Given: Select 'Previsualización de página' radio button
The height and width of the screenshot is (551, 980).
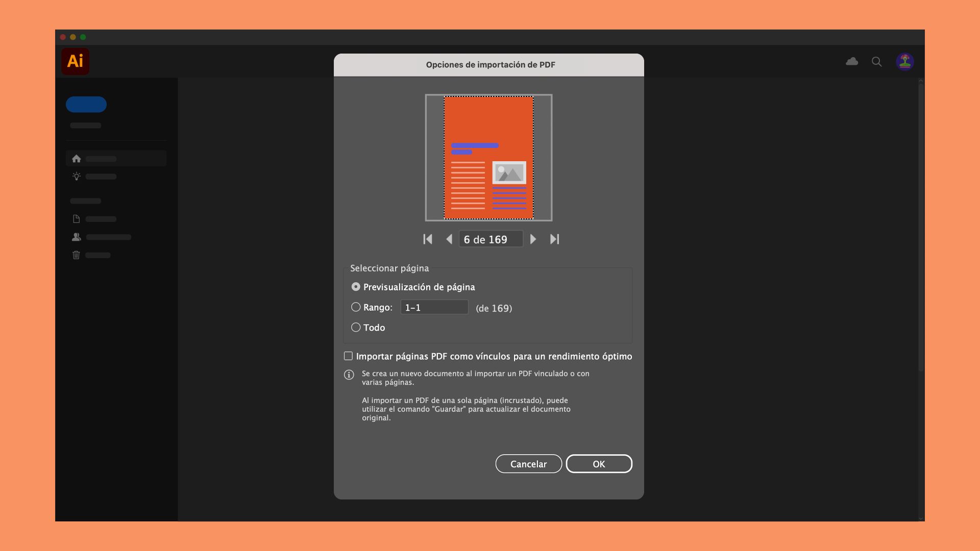Looking at the screenshot, I should pos(355,286).
